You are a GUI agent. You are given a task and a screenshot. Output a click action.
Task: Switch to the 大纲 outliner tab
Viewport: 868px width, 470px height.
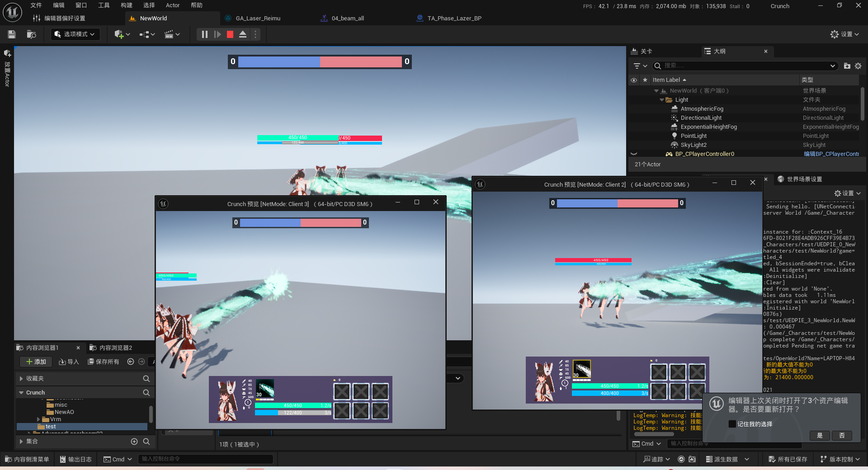tap(720, 52)
